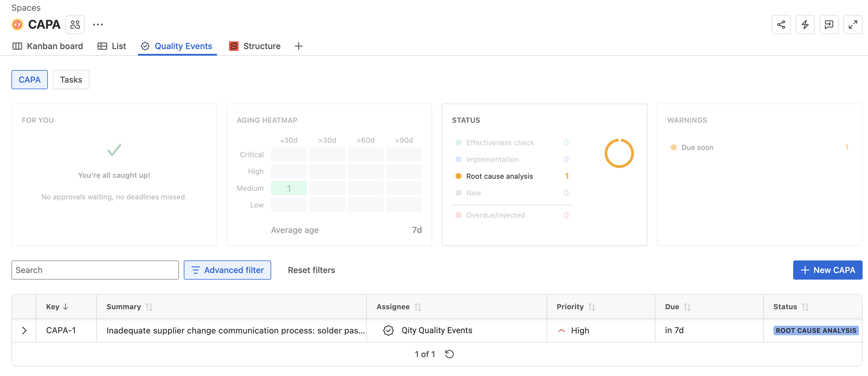Click the CAPA space logo icon
Image resolution: width=868 pixels, height=376 pixels.
click(17, 25)
